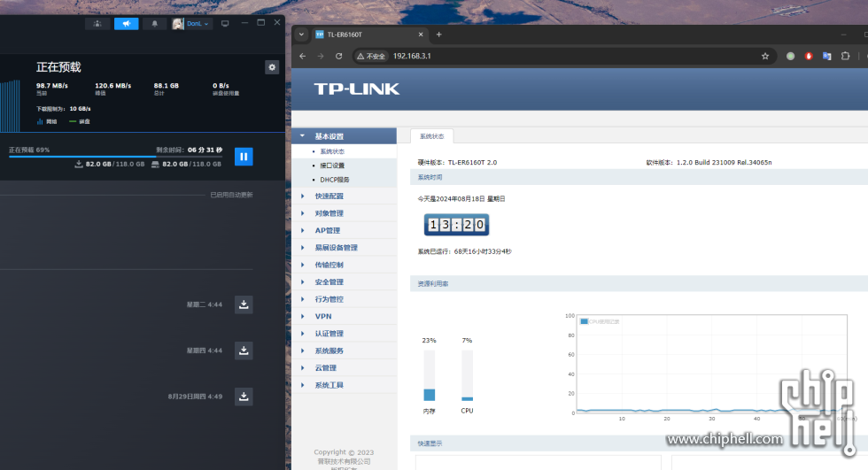Pause the current preload download

[x=244, y=157]
